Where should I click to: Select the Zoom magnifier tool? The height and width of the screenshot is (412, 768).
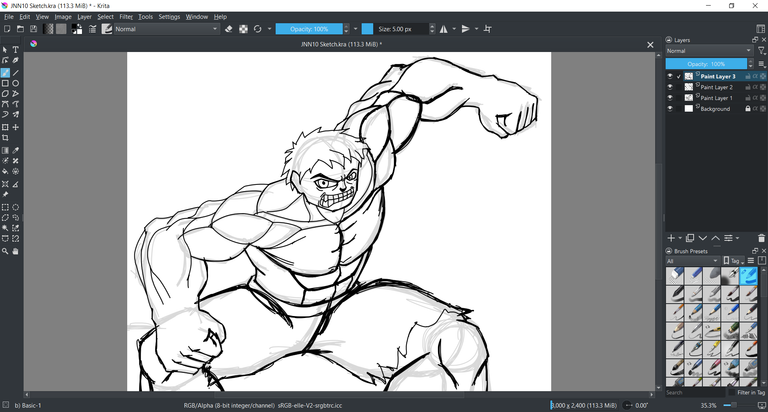tap(5, 251)
